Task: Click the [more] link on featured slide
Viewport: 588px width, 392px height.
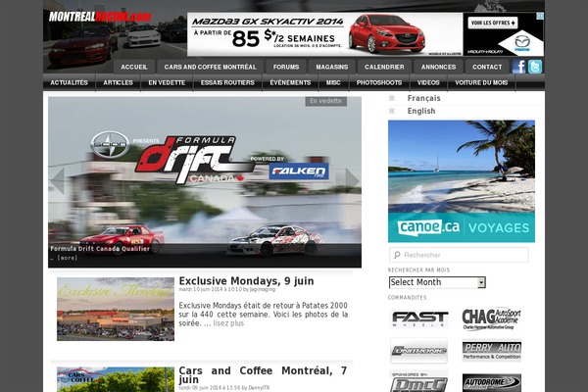Action: pyautogui.click(x=67, y=258)
